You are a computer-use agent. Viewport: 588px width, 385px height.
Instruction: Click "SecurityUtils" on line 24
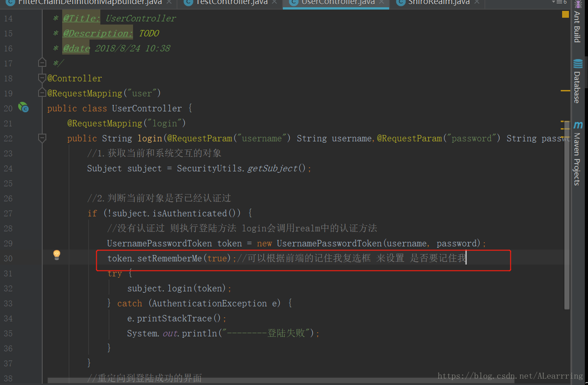point(209,168)
